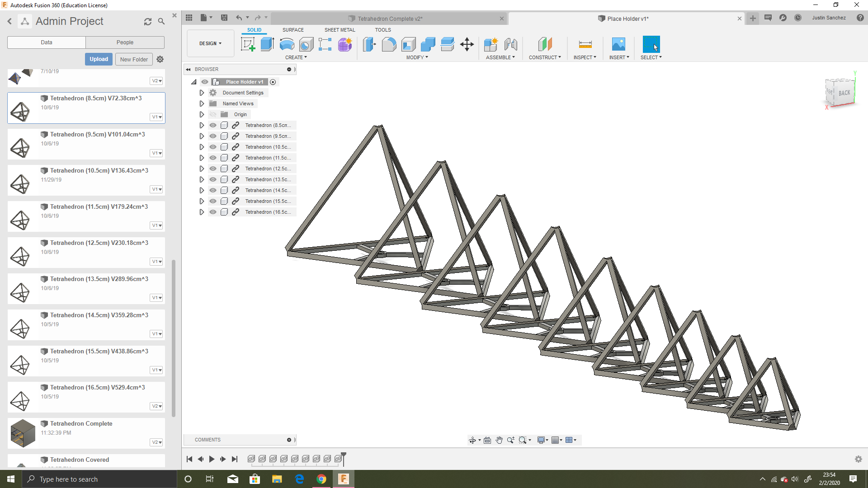Image resolution: width=868 pixels, height=488 pixels.
Task: Open the MODIFY dropdown menu
Action: tap(417, 57)
